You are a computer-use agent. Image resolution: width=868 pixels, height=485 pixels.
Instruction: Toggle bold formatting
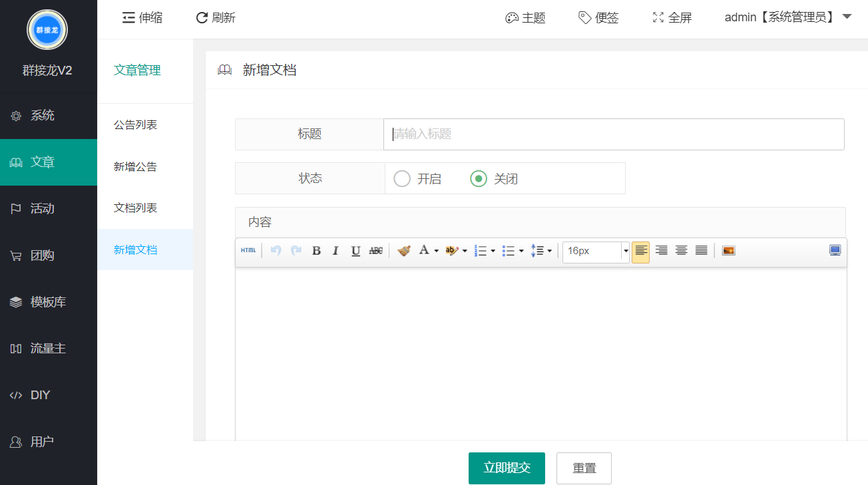point(316,251)
